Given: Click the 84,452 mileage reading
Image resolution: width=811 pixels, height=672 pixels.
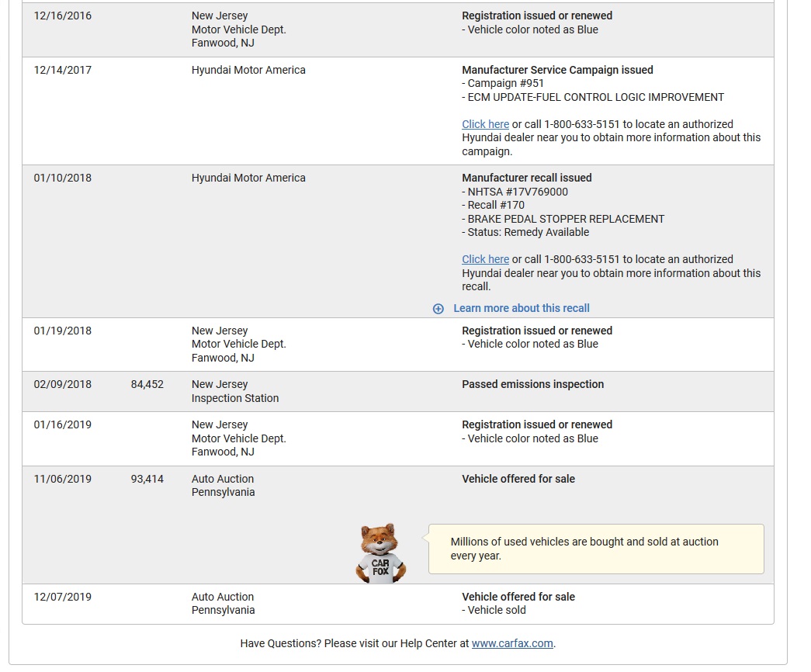Looking at the screenshot, I should 147,384.
